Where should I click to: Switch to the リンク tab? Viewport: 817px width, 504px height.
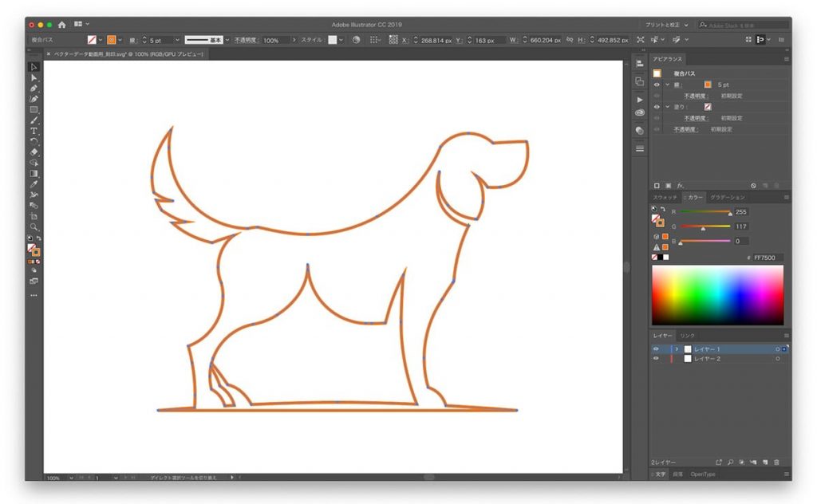click(688, 336)
